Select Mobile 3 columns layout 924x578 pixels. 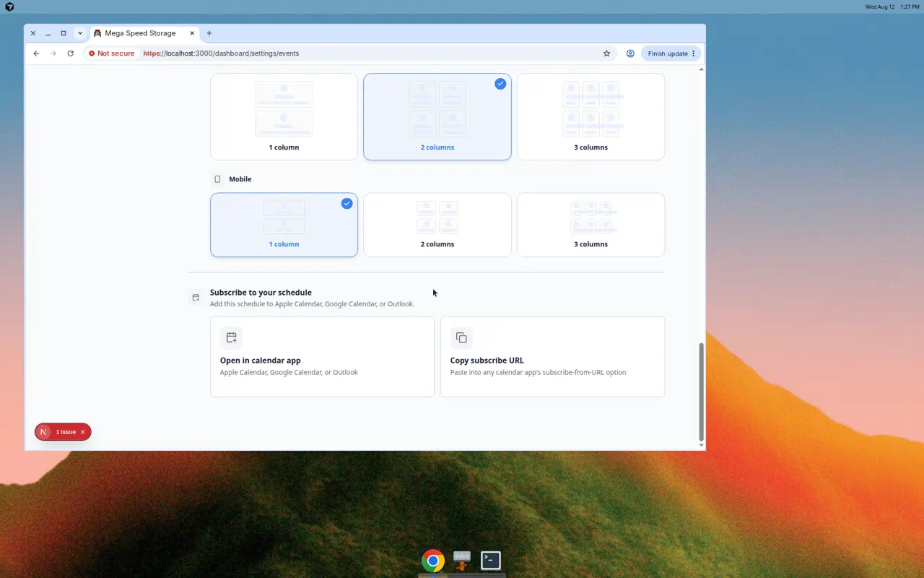click(x=590, y=225)
